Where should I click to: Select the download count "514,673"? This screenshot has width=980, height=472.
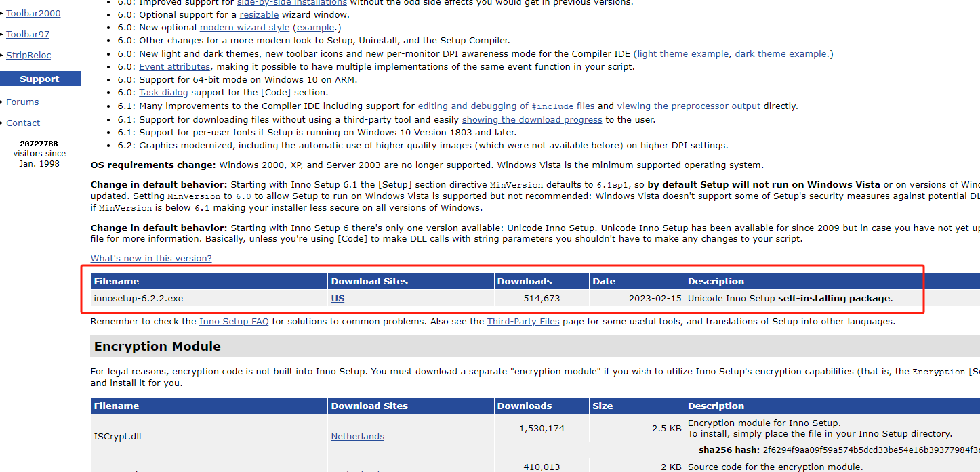[x=542, y=298]
